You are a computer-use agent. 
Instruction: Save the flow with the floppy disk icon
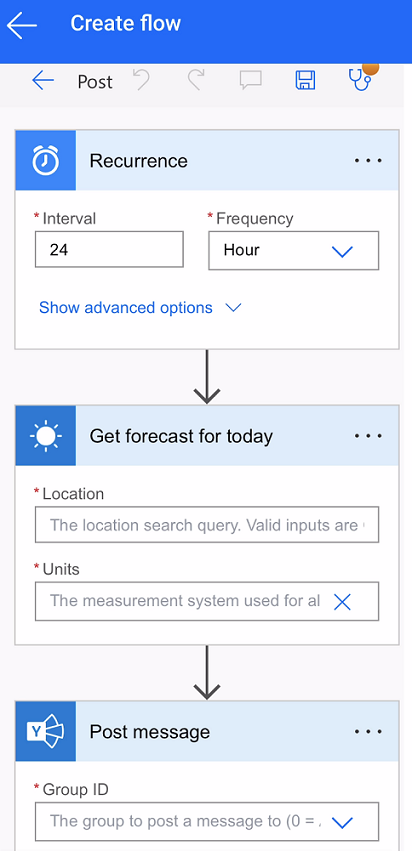[x=305, y=80]
